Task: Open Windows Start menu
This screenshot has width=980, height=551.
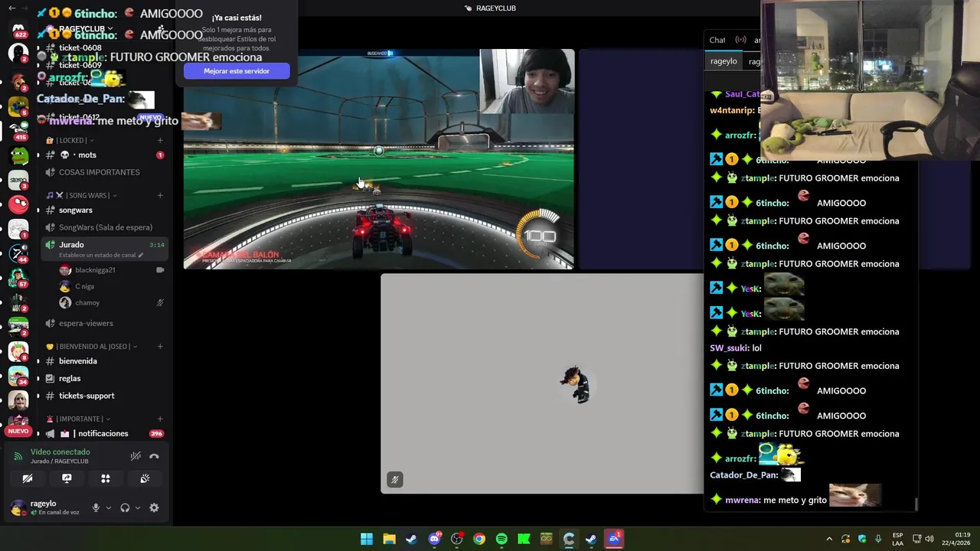Action: point(367,539)
